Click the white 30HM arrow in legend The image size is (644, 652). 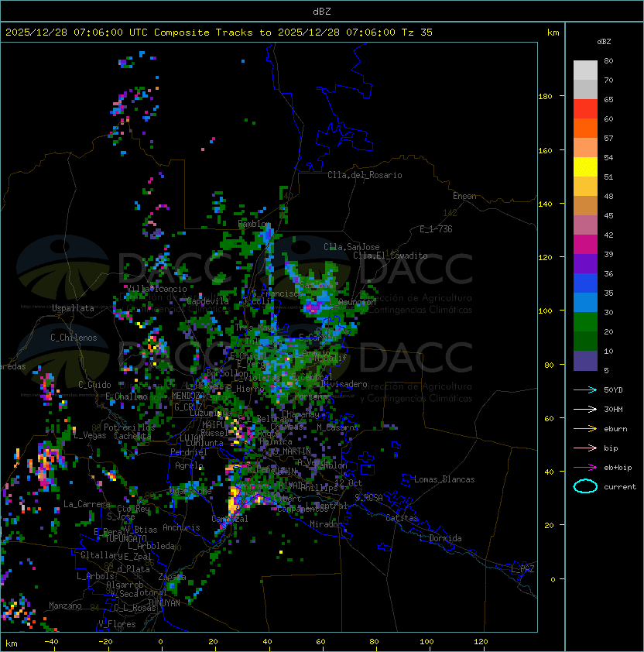pos(585,409)
